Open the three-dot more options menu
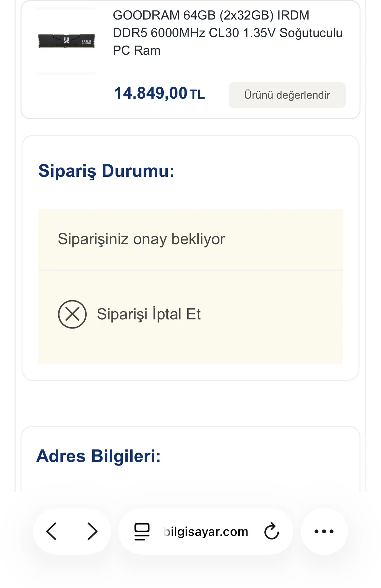 324,531
